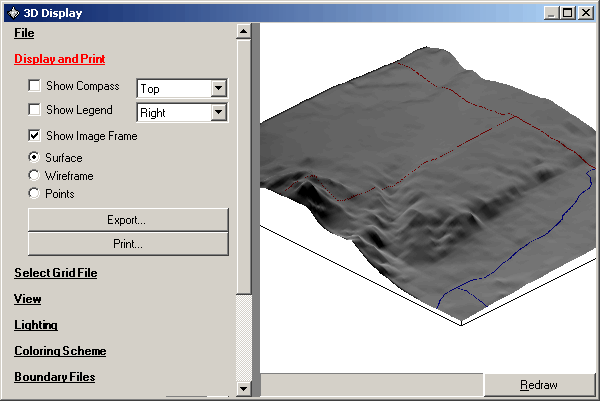
Task: Click the status field beside Redraw
Action: [x=372, y=385]
